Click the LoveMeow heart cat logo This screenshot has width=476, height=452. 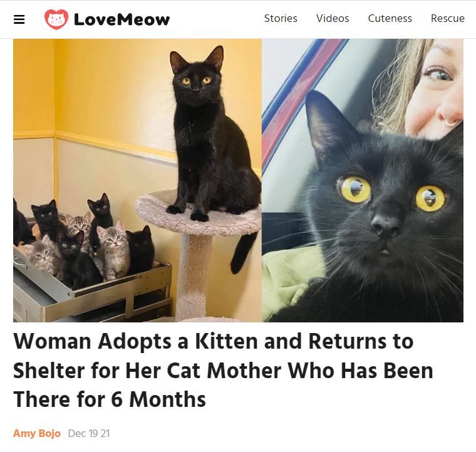coord(56,19)
